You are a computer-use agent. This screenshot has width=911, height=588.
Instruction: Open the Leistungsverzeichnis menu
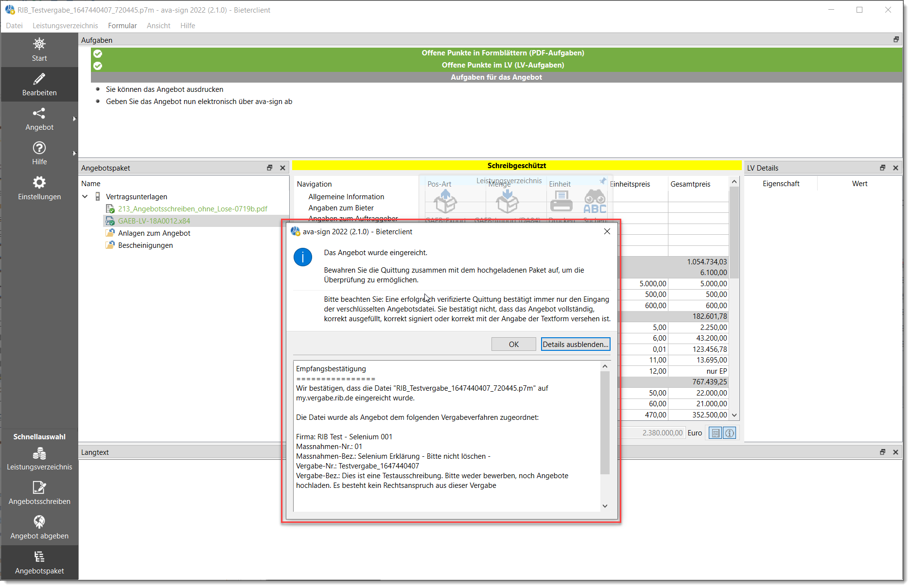point(65,25)
